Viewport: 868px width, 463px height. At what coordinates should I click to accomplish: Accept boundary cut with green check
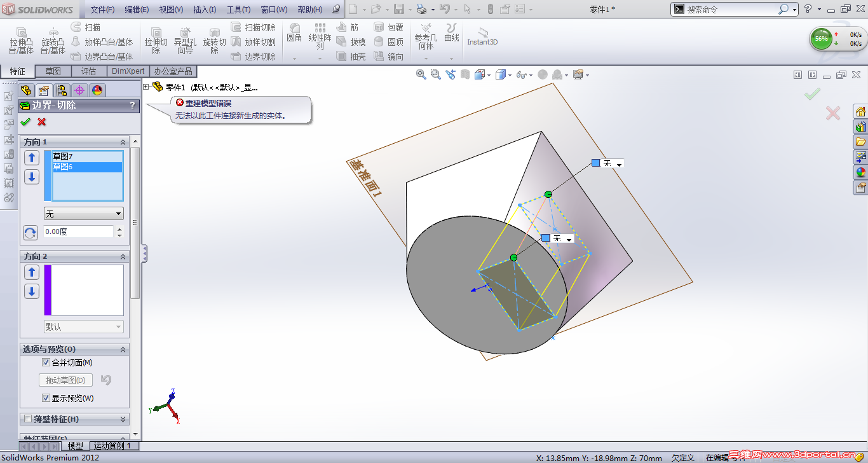pos(25,121)
